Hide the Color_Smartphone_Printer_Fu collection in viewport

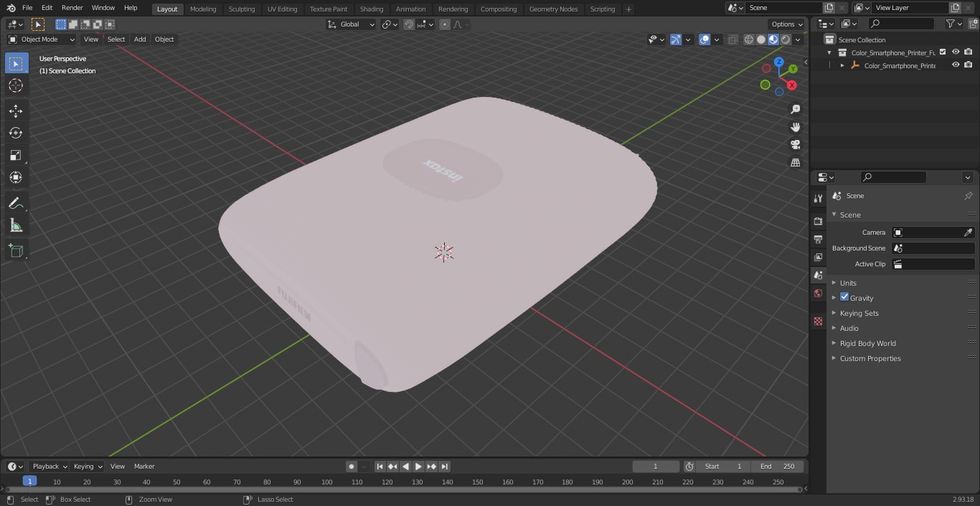coord(956,52)
